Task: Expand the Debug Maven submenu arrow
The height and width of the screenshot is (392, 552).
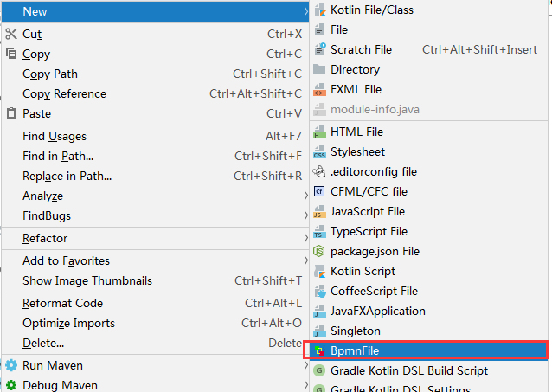Action: pyautogui.click(x=306, y=385)
